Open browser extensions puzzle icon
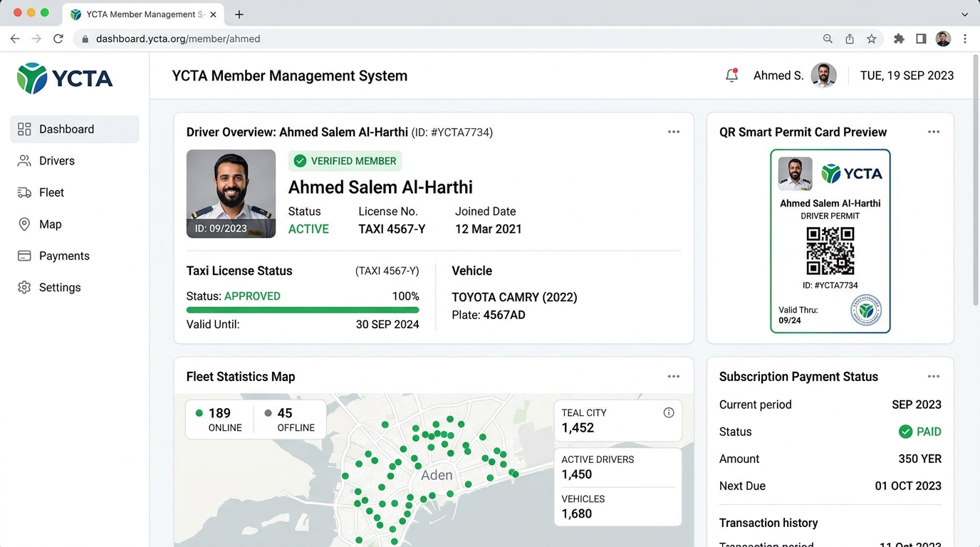The image size is (980, 547). pos(899,39)
